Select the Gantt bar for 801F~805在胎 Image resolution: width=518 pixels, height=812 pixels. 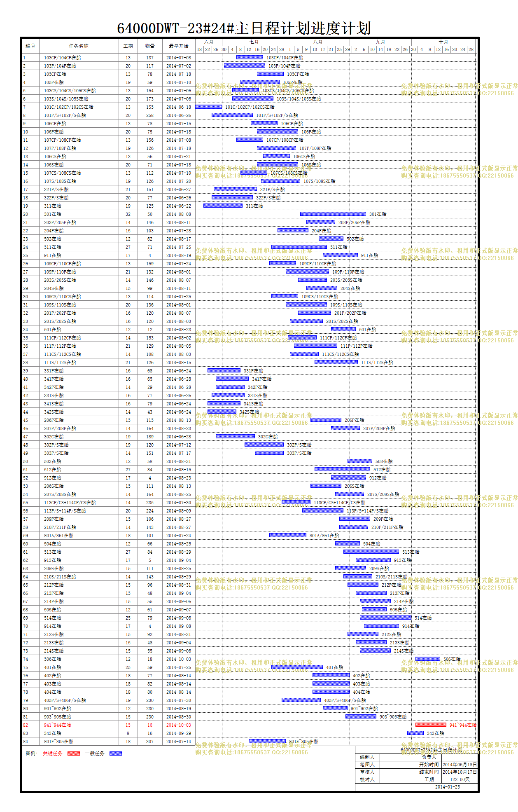267,741
